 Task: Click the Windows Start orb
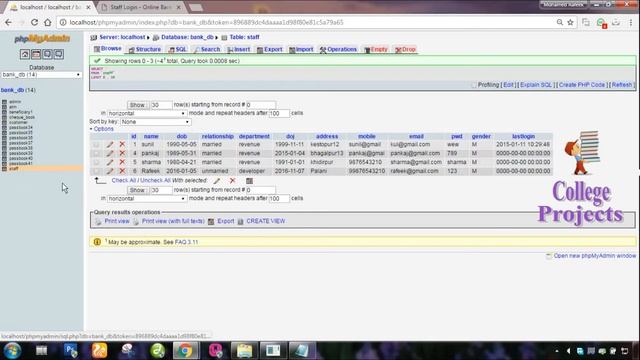(12, 351)
